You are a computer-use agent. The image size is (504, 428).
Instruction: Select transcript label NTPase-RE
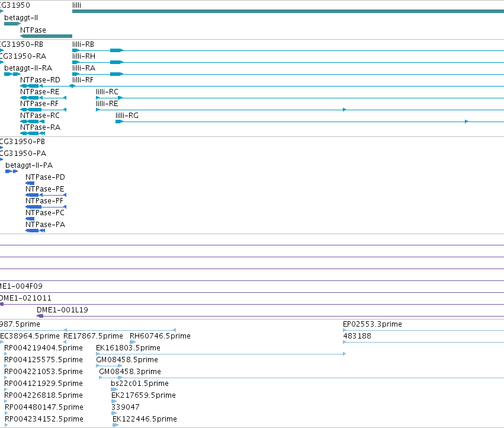click(40, 92)
